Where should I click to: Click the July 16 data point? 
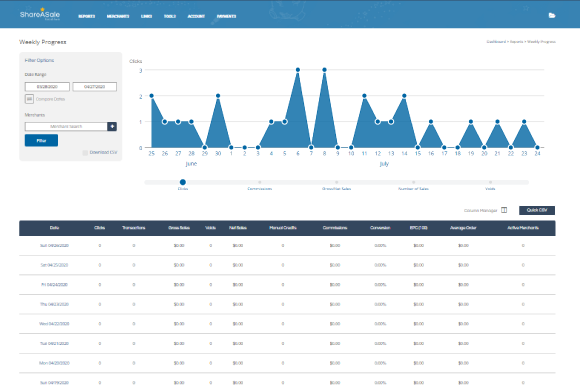click(x=431, y=122)
